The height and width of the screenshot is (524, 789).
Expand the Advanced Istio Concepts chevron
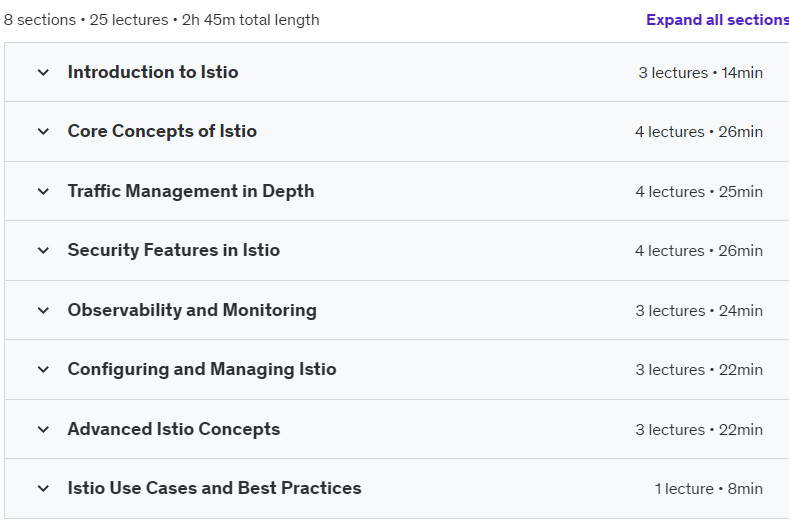click(43, 429)
